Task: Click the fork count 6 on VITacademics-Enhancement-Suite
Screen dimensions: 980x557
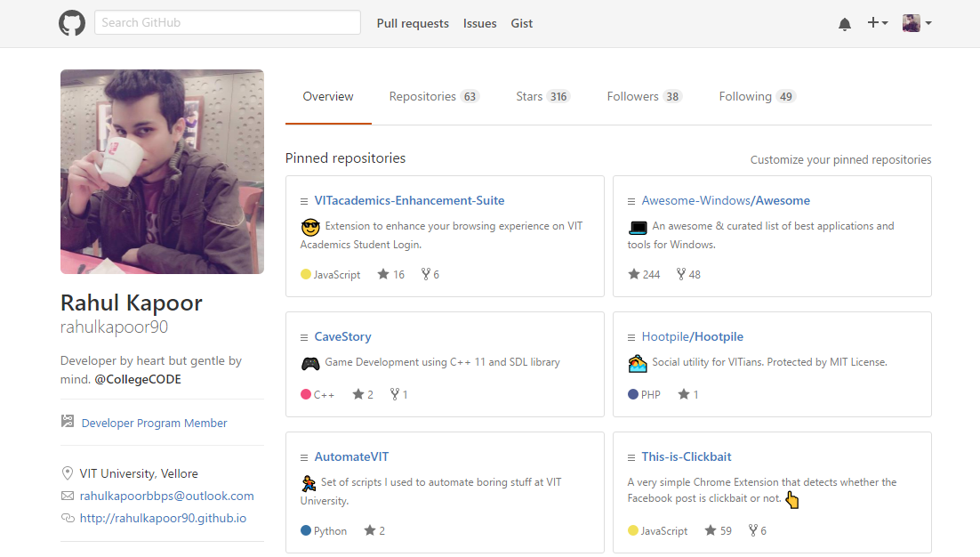Action: point(430,274)
